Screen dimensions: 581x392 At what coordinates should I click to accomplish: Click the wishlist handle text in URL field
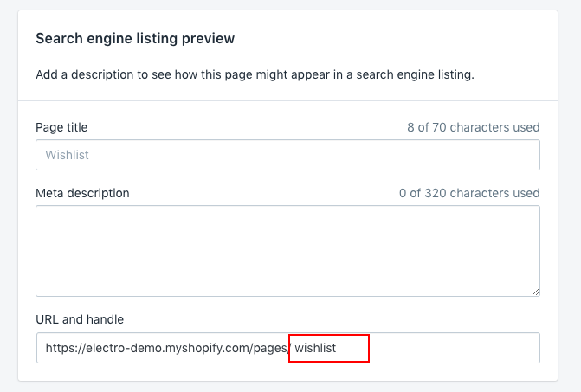click(315, 349)
